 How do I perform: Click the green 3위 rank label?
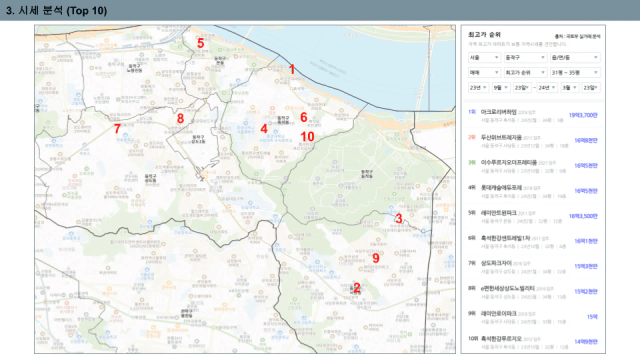(472, 162)
